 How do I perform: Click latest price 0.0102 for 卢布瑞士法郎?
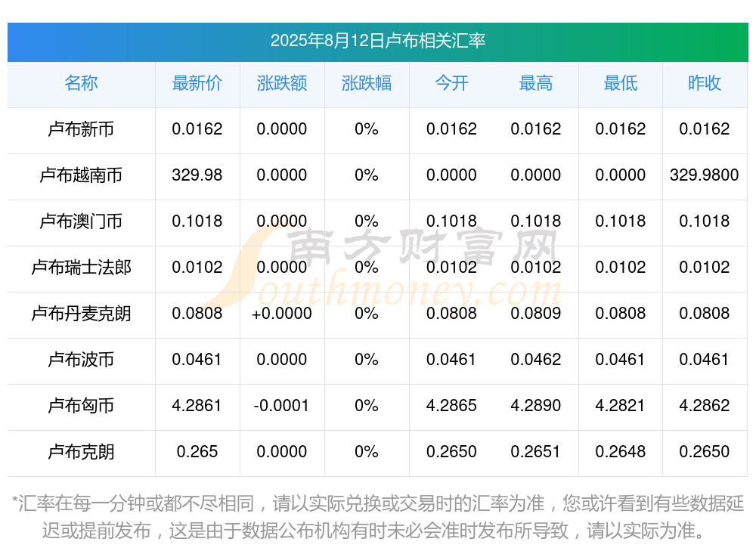click(197, 267)
